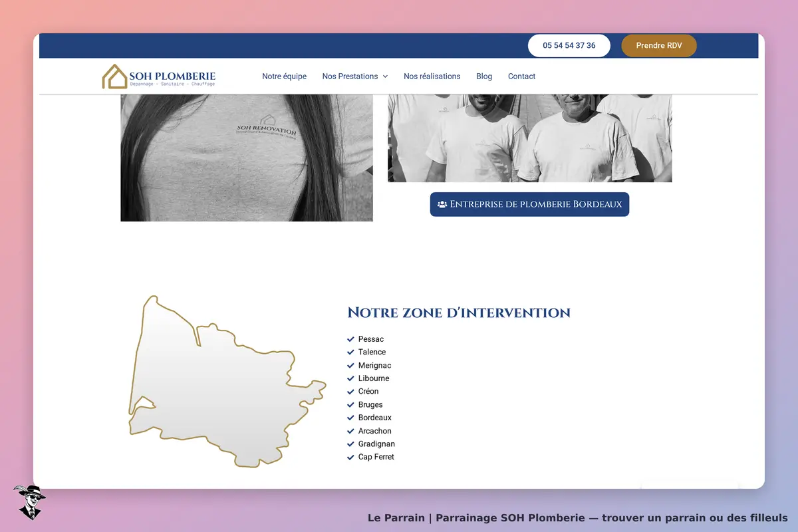Select Arcachon in the zone list
This screenshot has height=532, width=798.
pos(375,431)
